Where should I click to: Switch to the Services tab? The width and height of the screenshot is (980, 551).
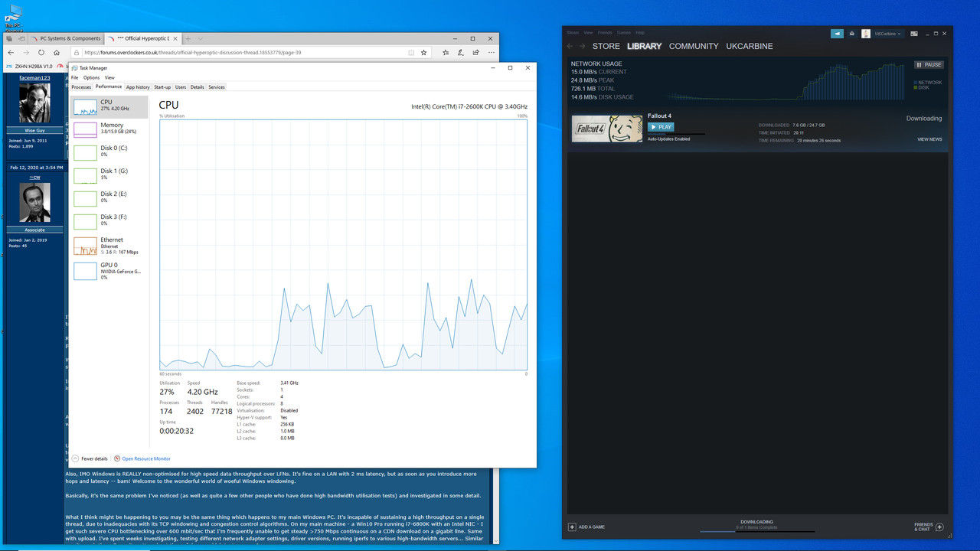[217, 87]
